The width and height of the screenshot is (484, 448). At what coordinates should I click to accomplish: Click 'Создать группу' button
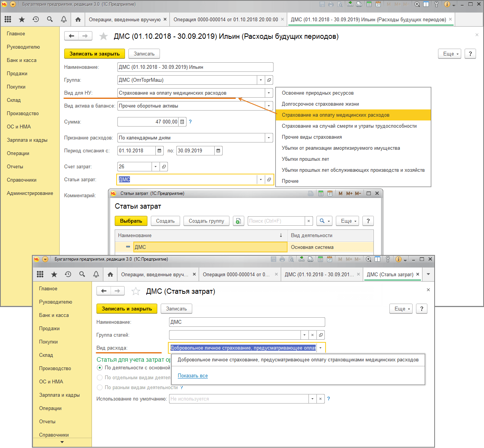[x=206, y=221]
